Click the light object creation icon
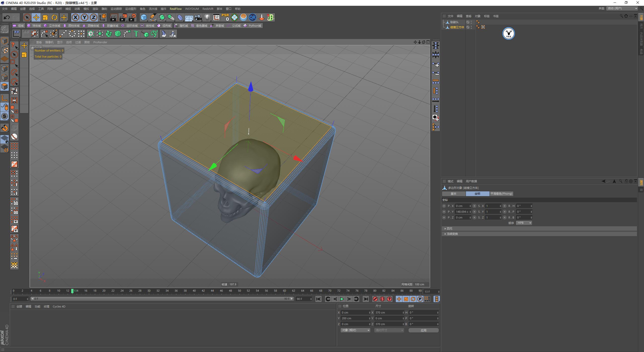 [207, 17]
